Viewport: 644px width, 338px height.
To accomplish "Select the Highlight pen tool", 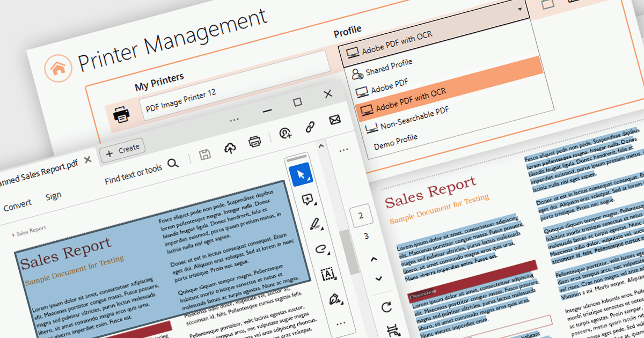I will 317,224.
